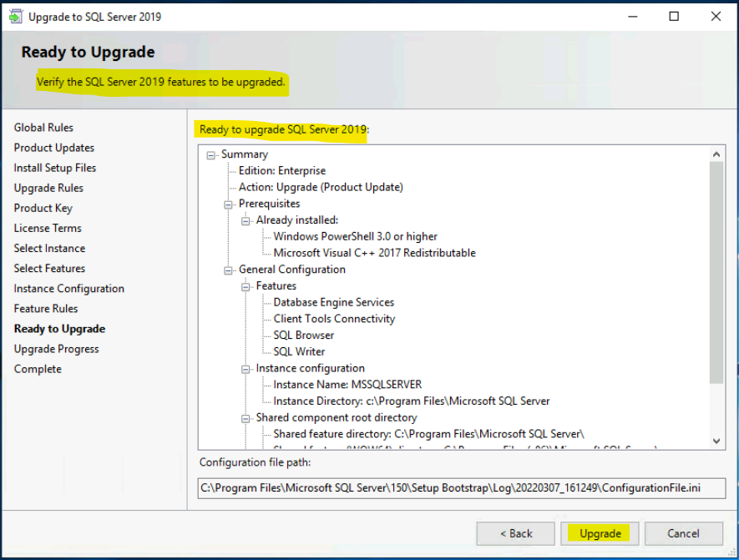Select the Summary tree label
The image size is (739, 560).
pos(245,154)
